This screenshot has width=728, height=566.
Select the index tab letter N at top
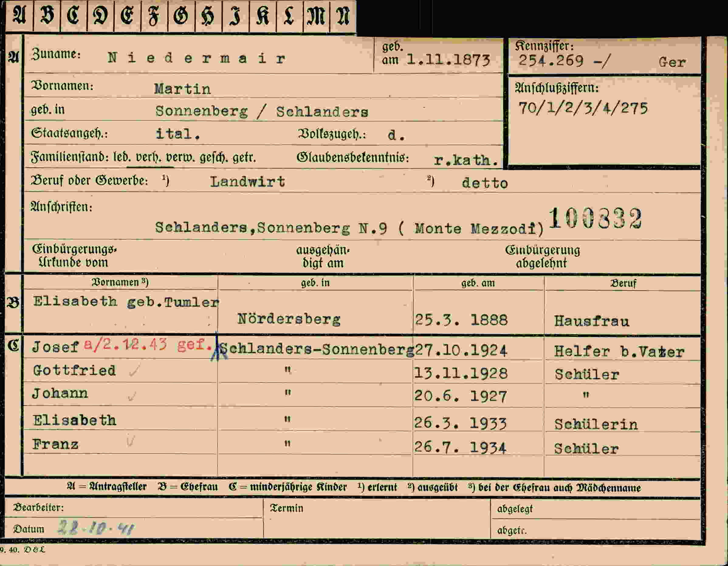click(x=343, y=16)
